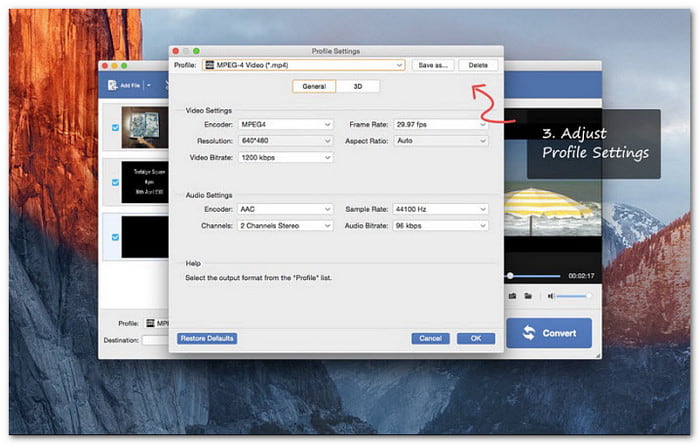Switch to the General tab
This screenshot has width=700, height=445.
pyautogui.click(x=314, y=87)
